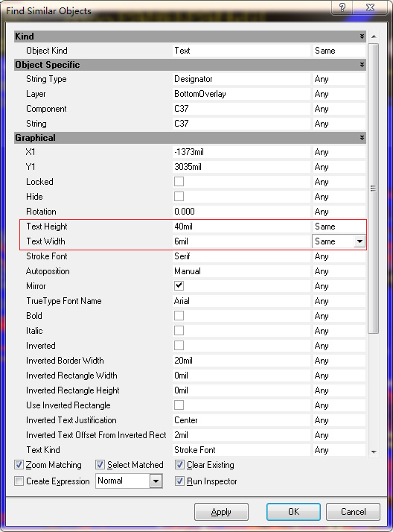Viewport: 393px width, 532px height.
Task: Collapse the Kind section chevron
Action: coord(362,37)
